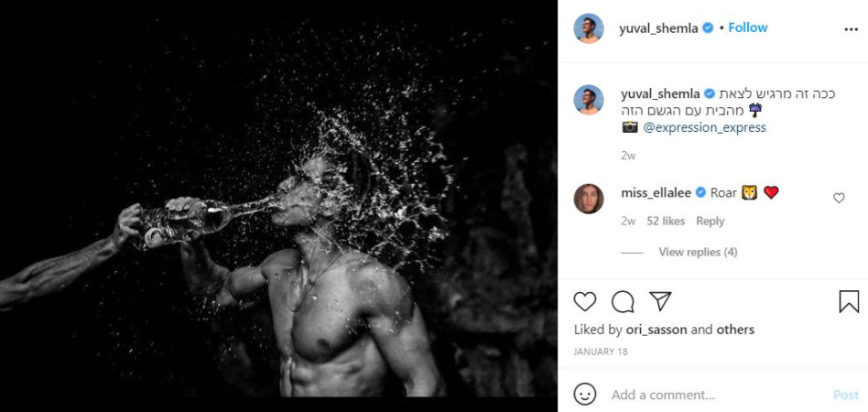
Task: Click the black-and-white water splash photo
Action: pyautogui.click(x=278, y=206)
